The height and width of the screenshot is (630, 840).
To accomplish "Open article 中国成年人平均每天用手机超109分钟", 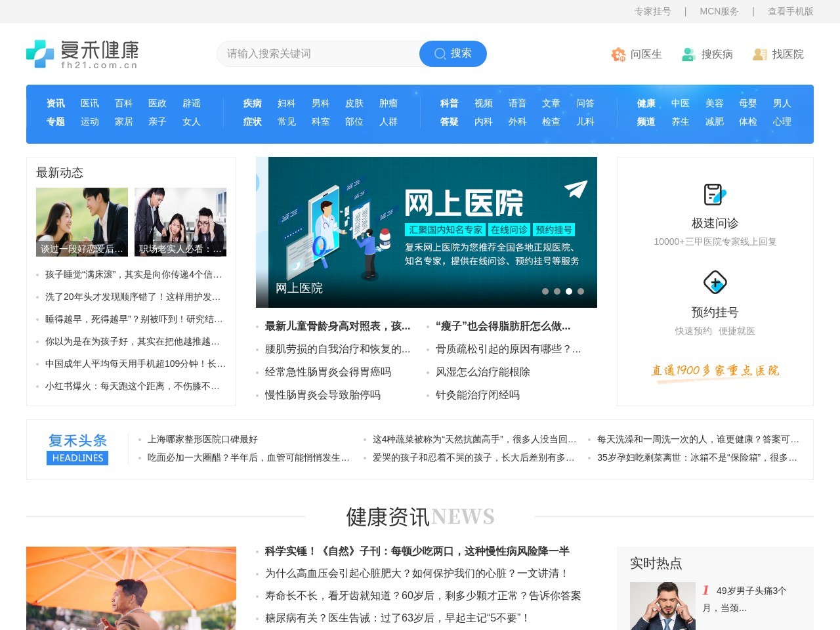I will tap(135, 364).
